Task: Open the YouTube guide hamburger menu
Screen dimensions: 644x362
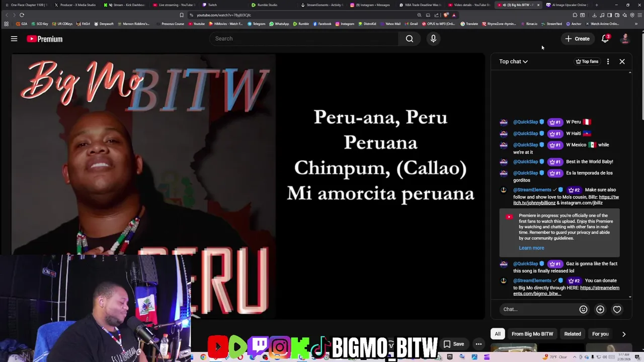Action: [14, 39]
